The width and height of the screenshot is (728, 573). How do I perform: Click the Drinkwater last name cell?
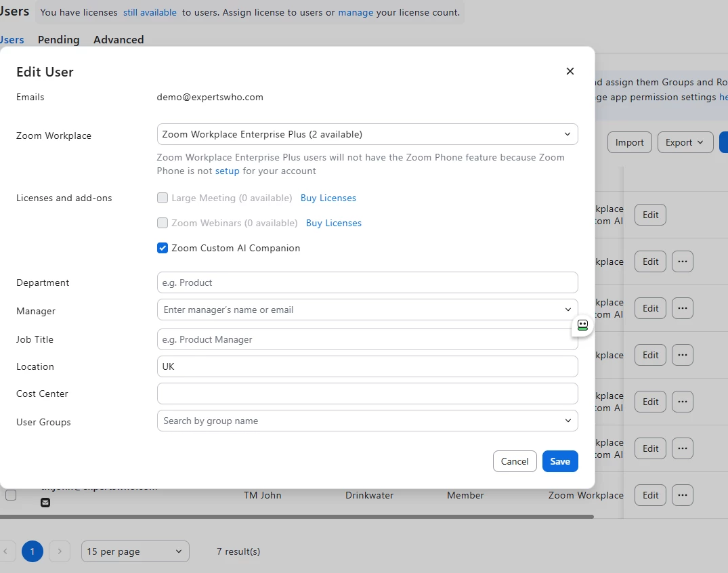point(369,496)
